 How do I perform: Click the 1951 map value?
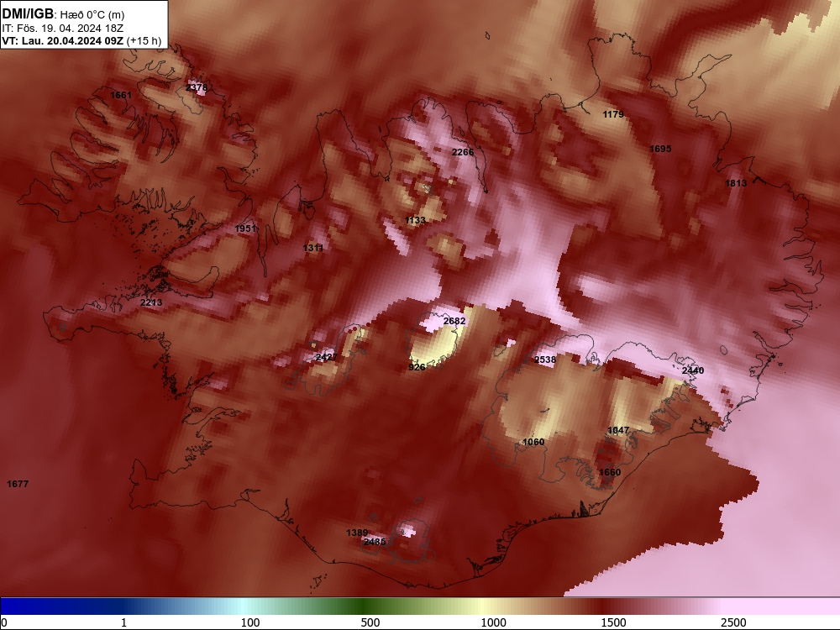click(x=245, y=228)
